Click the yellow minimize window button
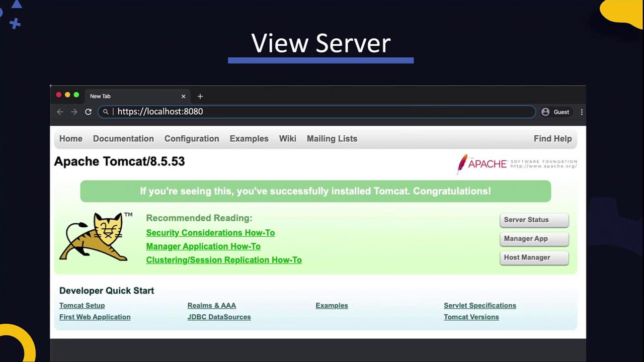This screenshot has width=644, height=362. (67, 95)
